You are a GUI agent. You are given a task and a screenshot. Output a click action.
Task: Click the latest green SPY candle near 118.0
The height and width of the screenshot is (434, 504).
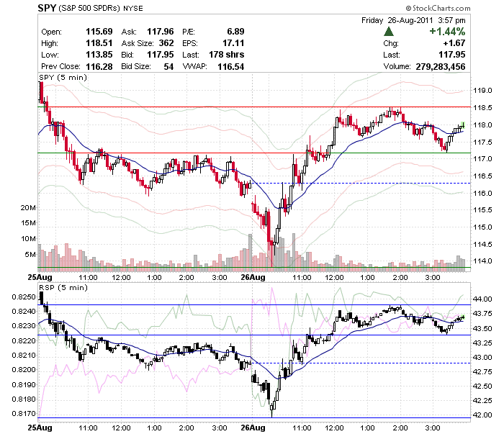(x=463, y=125)
